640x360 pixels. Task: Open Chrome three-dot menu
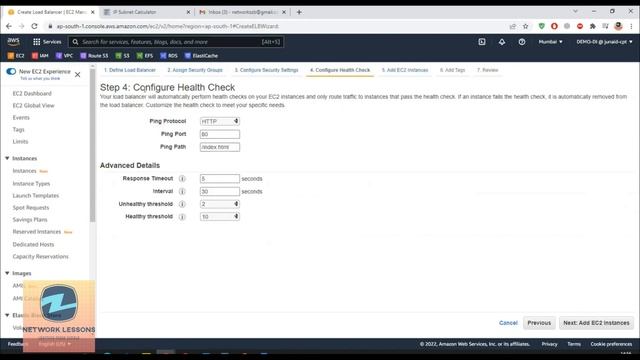point(631,26)
